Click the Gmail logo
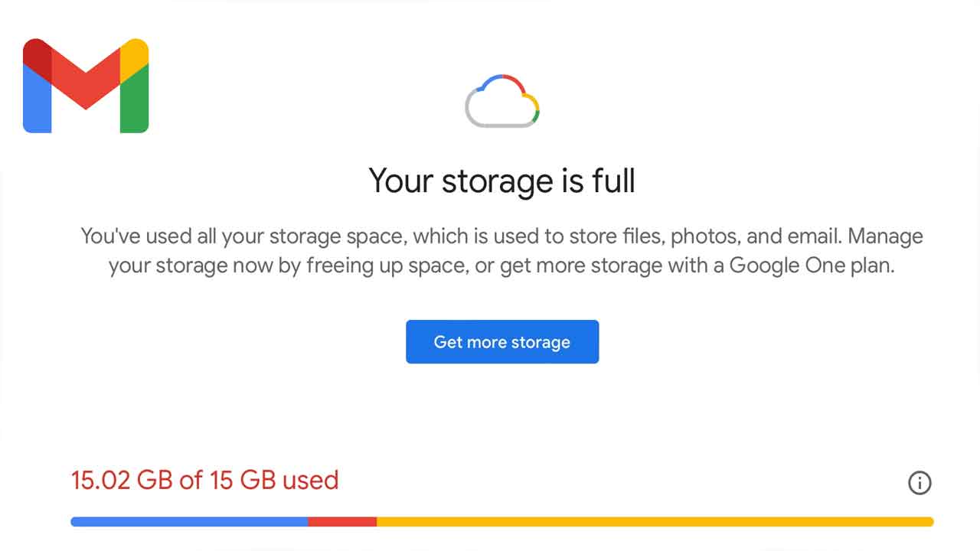Image resolution: width=980 pixels, height=551 pixels. [x=86, y=86]
